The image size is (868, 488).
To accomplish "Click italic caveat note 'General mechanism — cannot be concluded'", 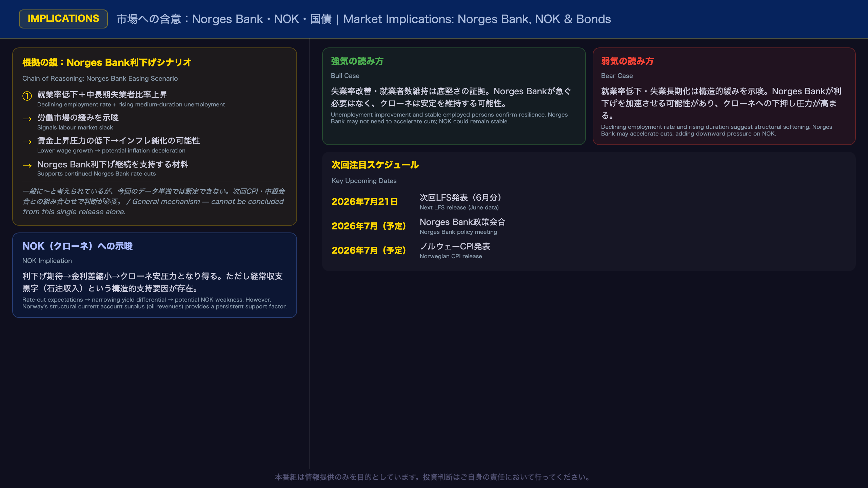I will [154, 202].
